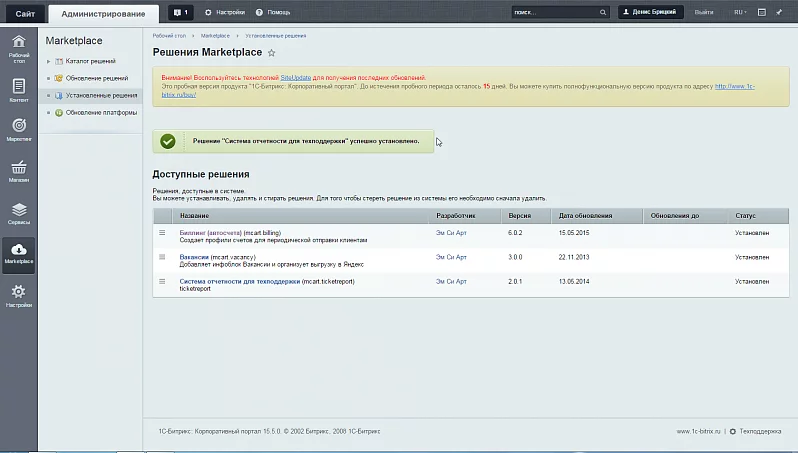
Task: Open the Рабочий стол sidebar section
Action: pyautogui.click(x=18, y=47)
